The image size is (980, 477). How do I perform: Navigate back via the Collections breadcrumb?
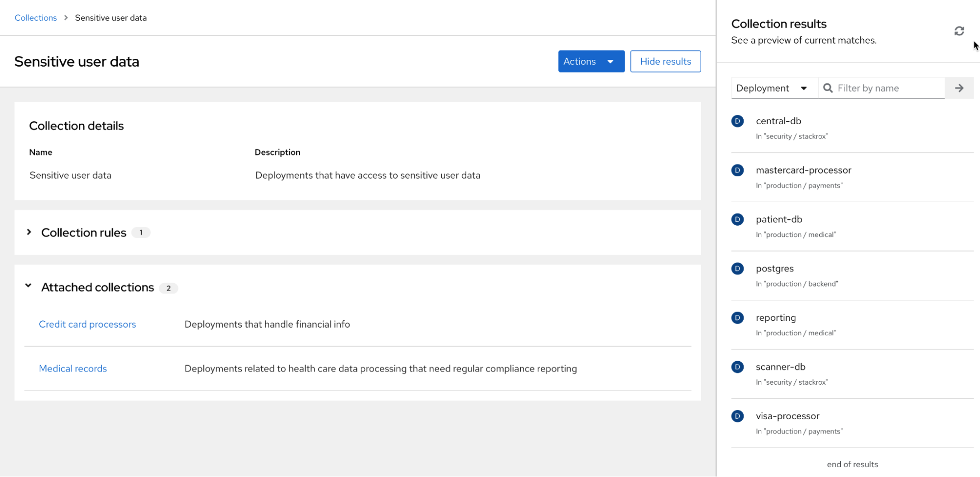[x=35, y=18]
